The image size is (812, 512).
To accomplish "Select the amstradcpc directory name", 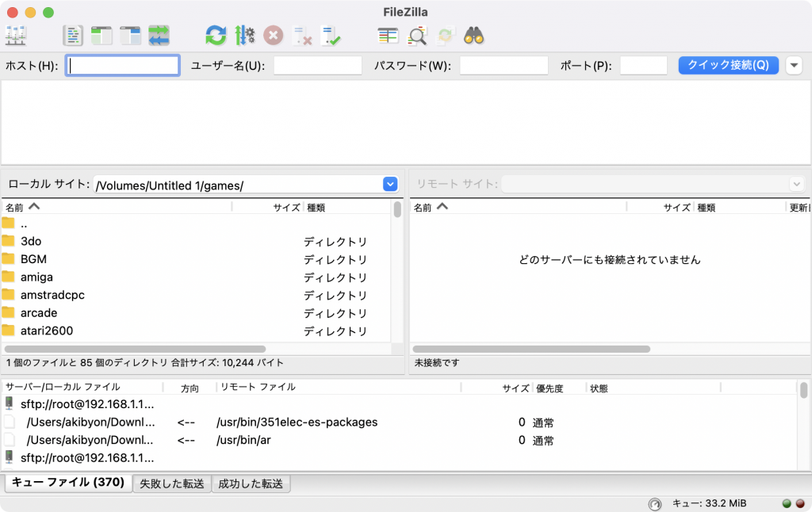I will coord(53,295).
